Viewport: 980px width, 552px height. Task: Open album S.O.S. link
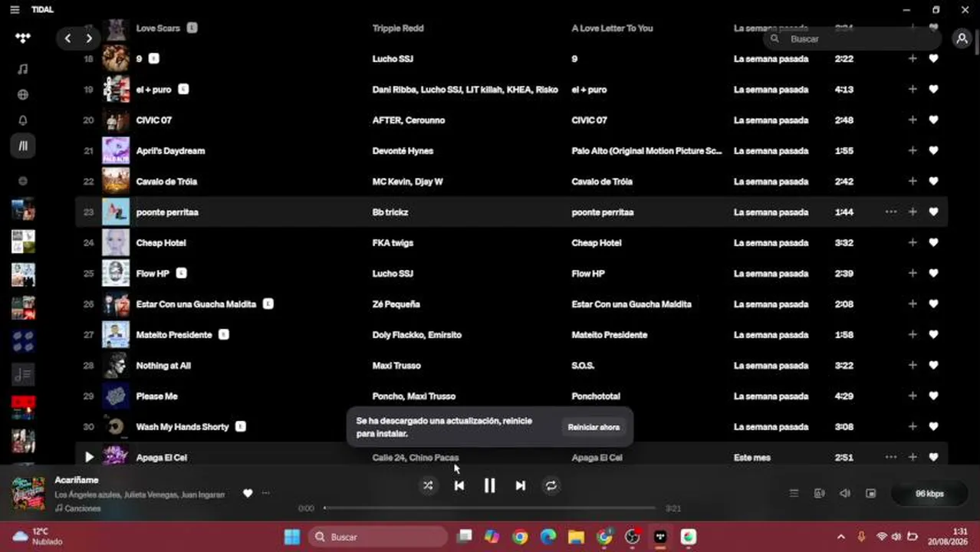click(583, 365)
